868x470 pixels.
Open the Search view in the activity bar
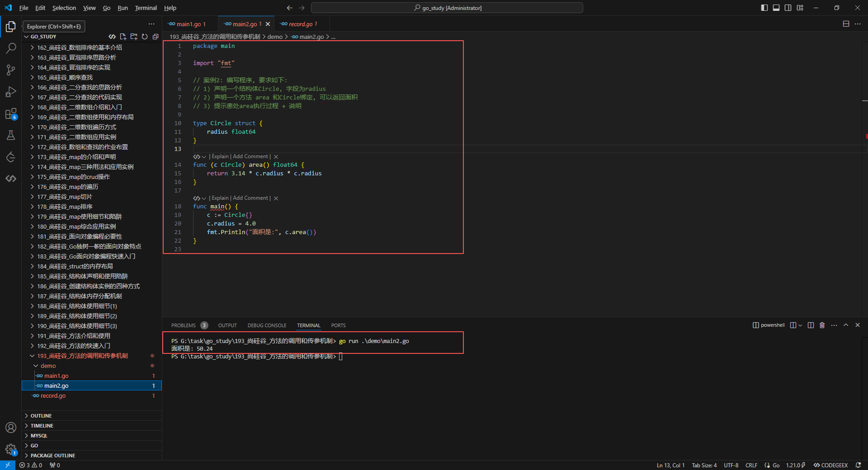(x=11, y=48)
